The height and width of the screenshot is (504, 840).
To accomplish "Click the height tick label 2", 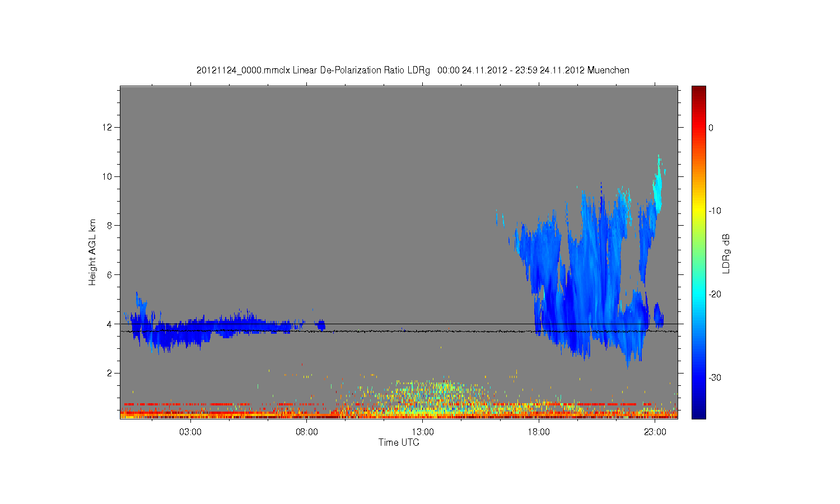I will 110,373.
